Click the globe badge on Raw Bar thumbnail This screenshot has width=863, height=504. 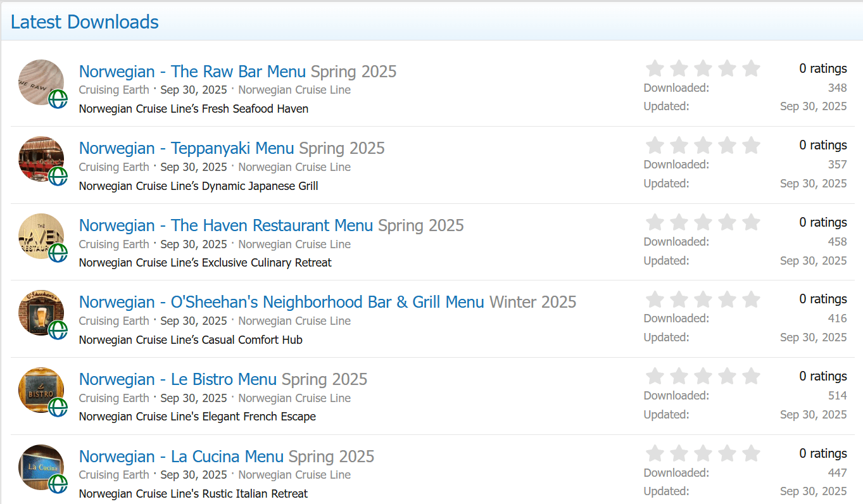click(x=58, y=99)
